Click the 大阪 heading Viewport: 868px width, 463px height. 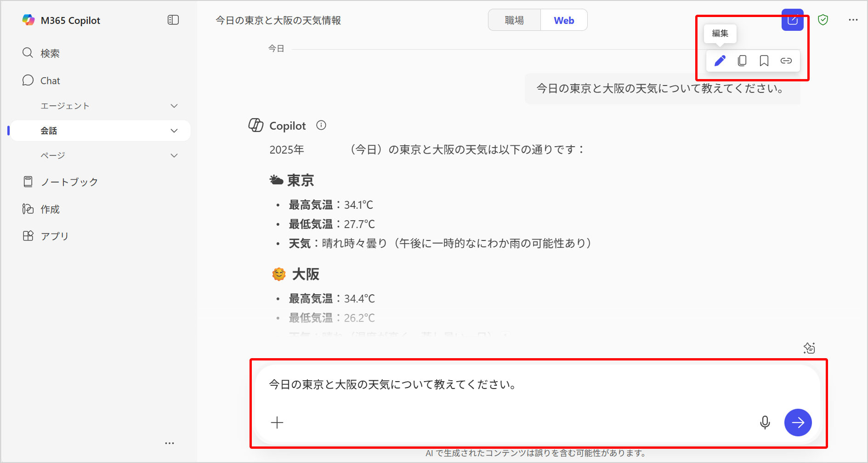pyautogui.click(x=306, y=274)
